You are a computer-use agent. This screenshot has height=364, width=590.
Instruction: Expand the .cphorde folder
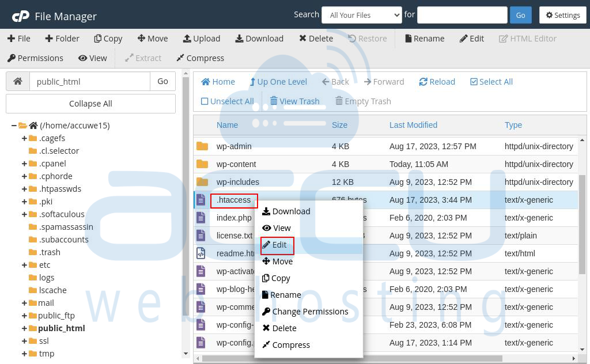(24, 176)
